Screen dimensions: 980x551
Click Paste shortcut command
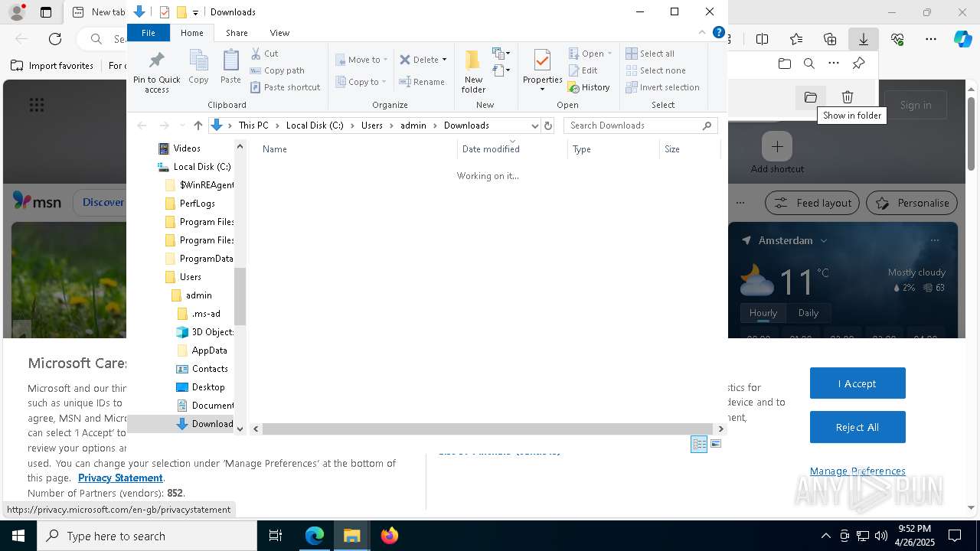(286, 87)
